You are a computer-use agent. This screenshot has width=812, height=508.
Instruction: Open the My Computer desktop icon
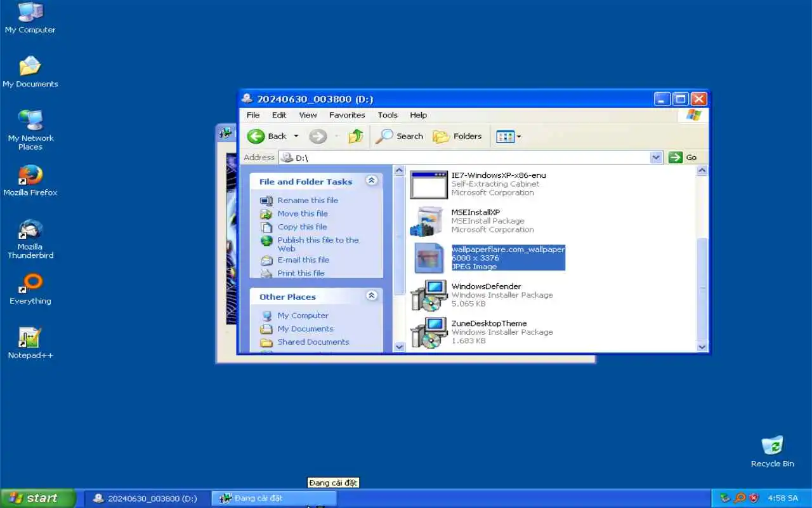coord(30,18)
